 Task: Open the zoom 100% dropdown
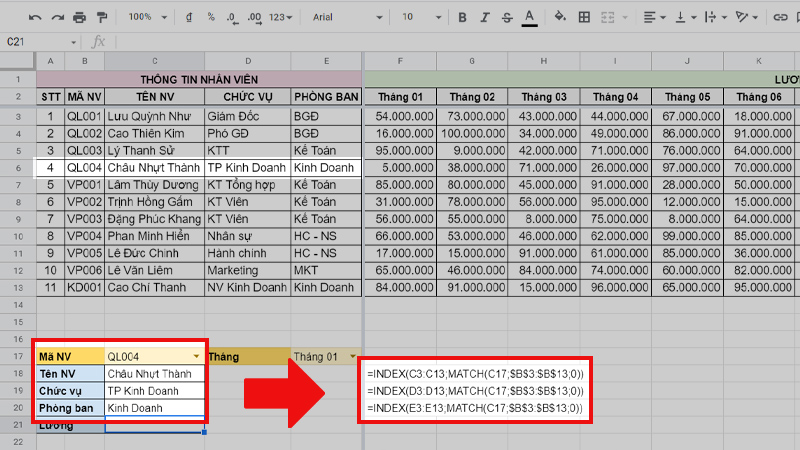(x=147, y=17)
